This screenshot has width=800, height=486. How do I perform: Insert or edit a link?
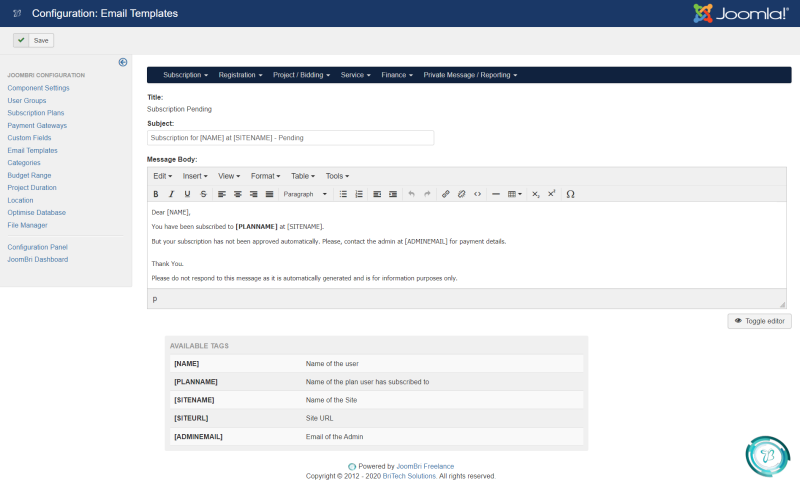445,194
